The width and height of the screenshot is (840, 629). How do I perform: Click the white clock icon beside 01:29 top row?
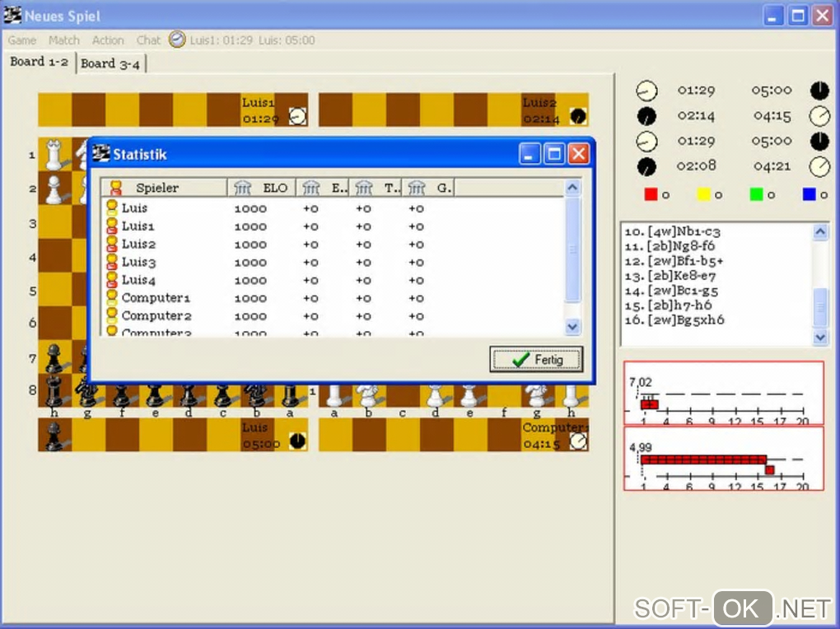tap(646, 91)
